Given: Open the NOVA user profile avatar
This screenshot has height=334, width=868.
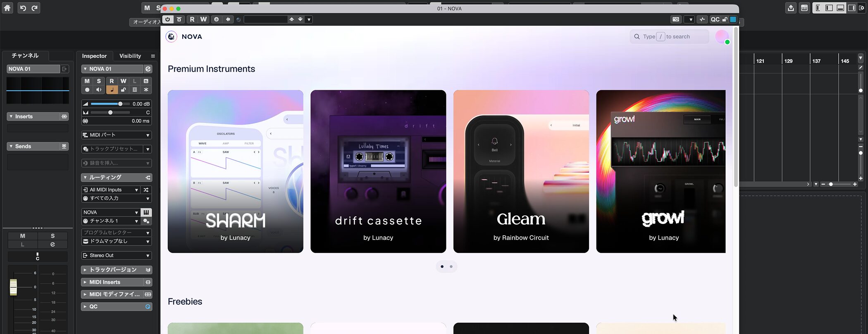Looking at the screenshot, I should pyautogui.click(x=722, y=37).
